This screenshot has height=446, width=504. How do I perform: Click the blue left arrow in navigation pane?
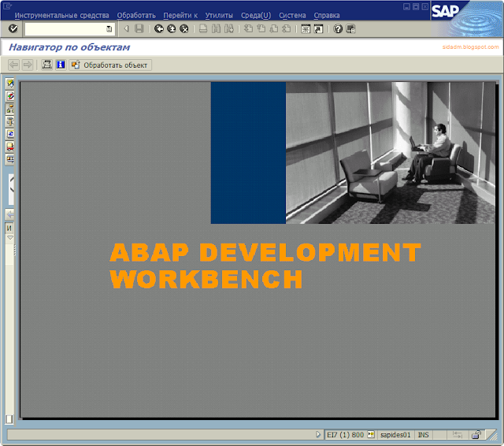(10, 214)
